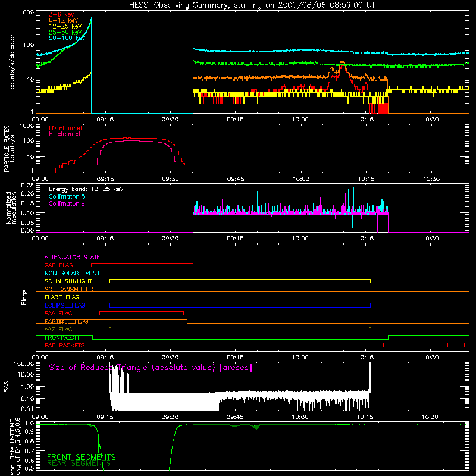Click the first bad-packets spike marker
The height and width of the screenshot is (476, 476).
(384, 345)
